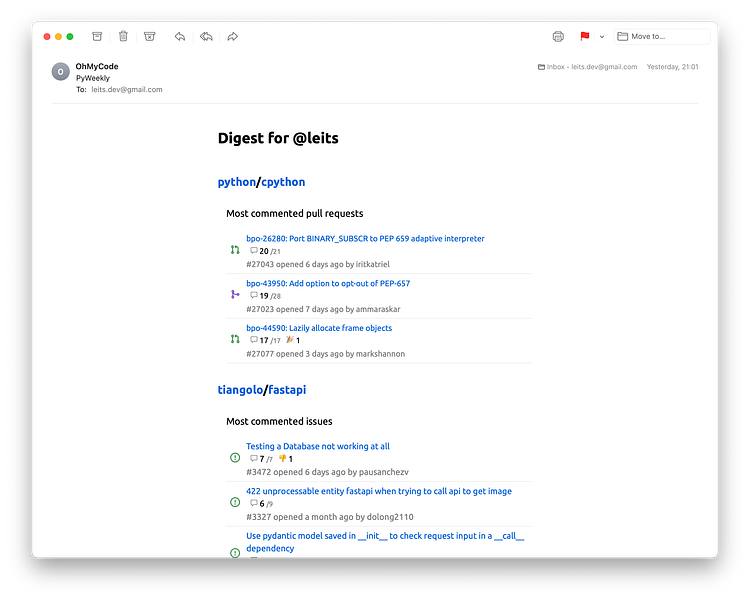Click the comment bubble showing 7 comments
750x600 pixels.
(x=254, y=458)
